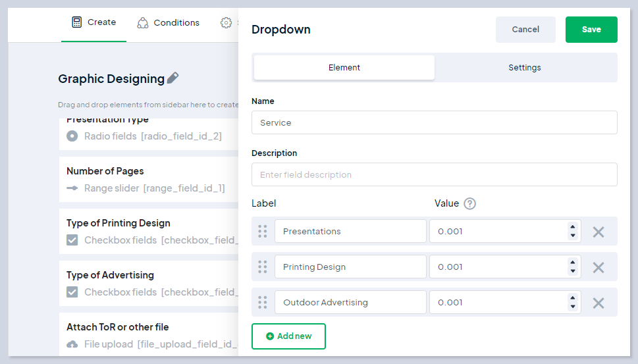
Task: Select the Radio fields element icon
Action: [x=72, y=136]
